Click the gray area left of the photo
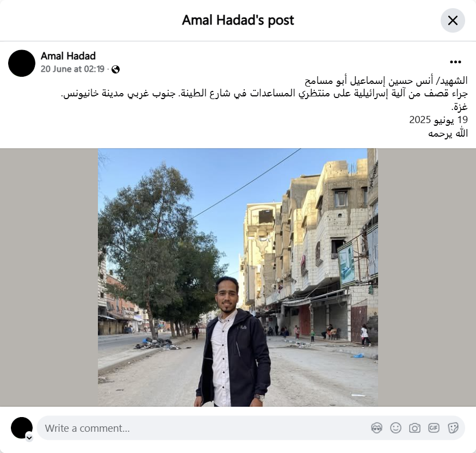The width and height of the screenshot is (476, 453). (x=49, y=277)
